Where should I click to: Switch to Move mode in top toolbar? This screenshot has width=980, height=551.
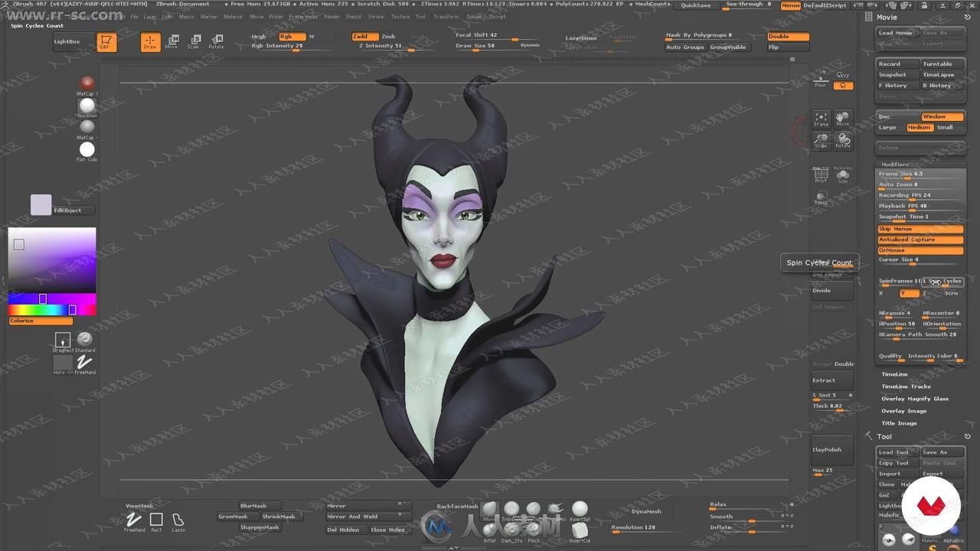pyautogui.click(x=173, y=41)
